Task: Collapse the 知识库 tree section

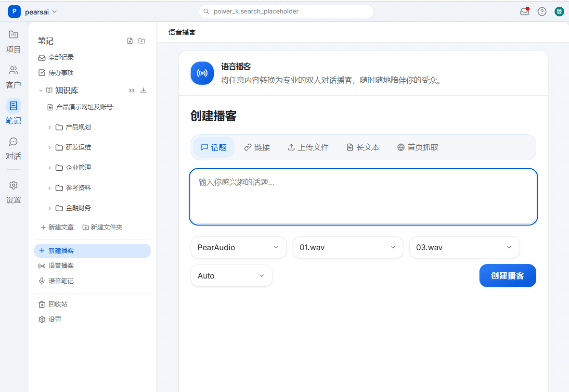Action: (41, 90)
